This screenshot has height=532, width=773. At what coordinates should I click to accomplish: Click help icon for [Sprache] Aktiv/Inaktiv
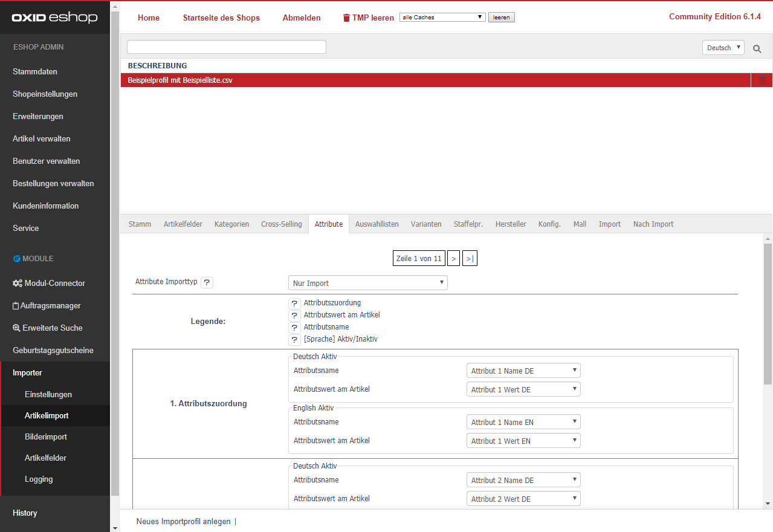[x=294, y=340]
